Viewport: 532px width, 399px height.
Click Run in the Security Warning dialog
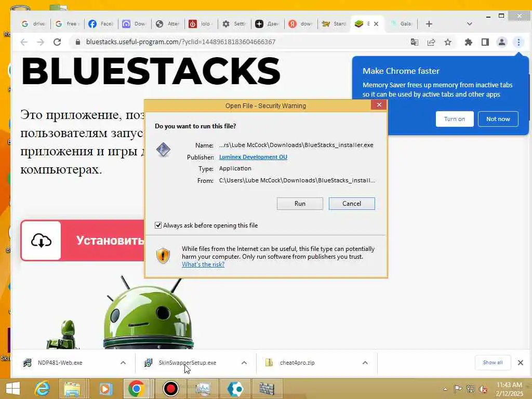(300, 204)
